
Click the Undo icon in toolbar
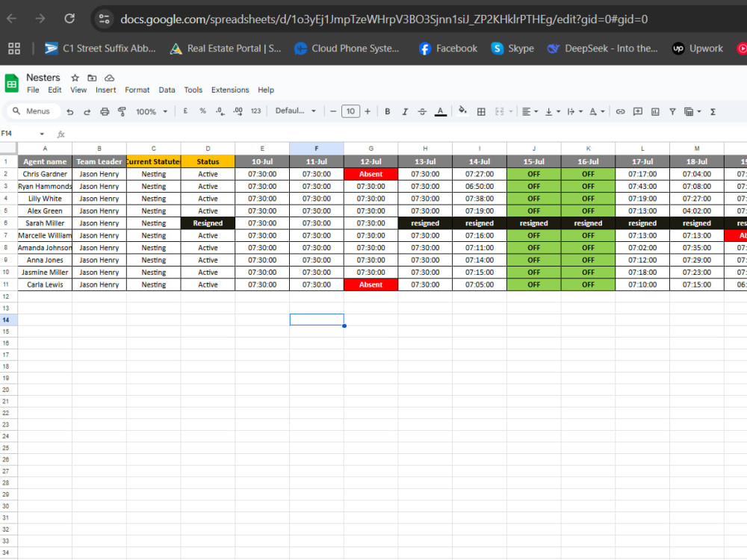pos(70,111)
